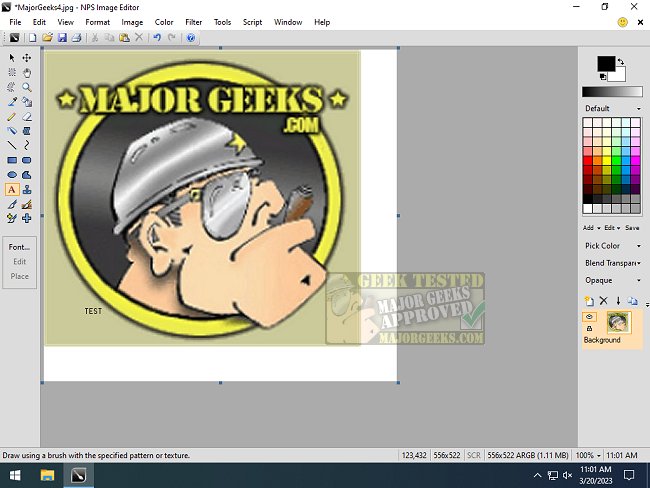The height and width of the screenshot is (488, 650).
Task: Open the Filter menu
Action: (194, 21)
